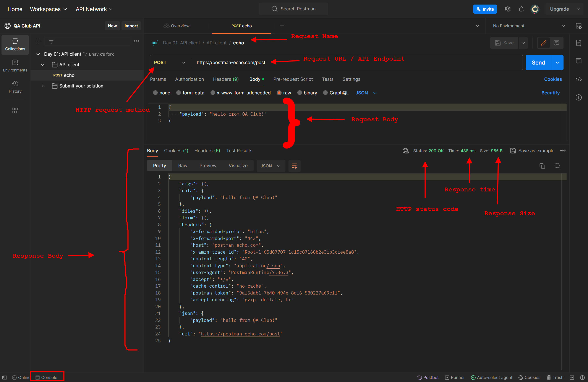Switch to comment mode icon
Image resolution: width=588 pixels, height=382 pixels.
tap(556, 43)
